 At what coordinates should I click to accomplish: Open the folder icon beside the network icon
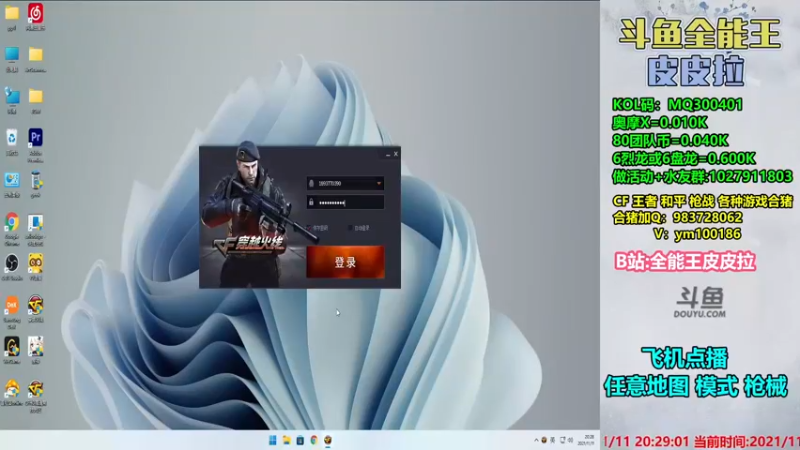click(35, 96)
